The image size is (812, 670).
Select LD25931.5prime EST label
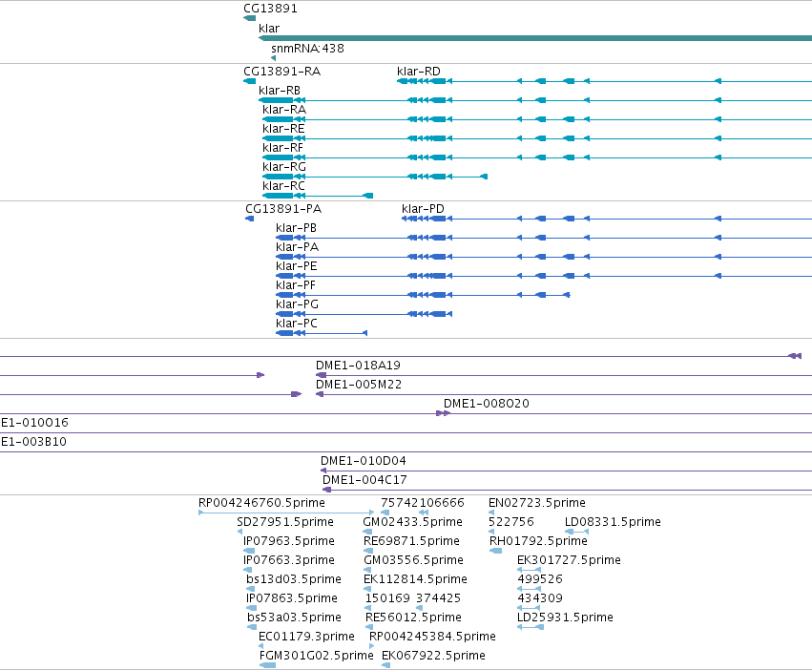pyautogui.click(x=565, y=618)
